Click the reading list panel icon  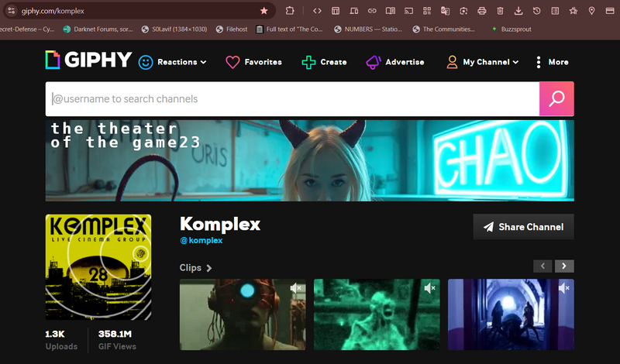click(x=555, y=11)
